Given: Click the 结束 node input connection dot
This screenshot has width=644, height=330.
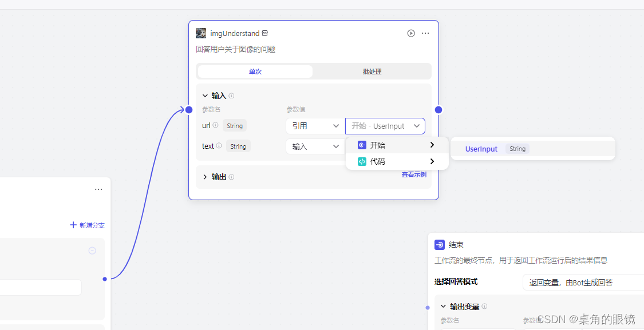Looking at the screenshot, I should click(428, 308).
